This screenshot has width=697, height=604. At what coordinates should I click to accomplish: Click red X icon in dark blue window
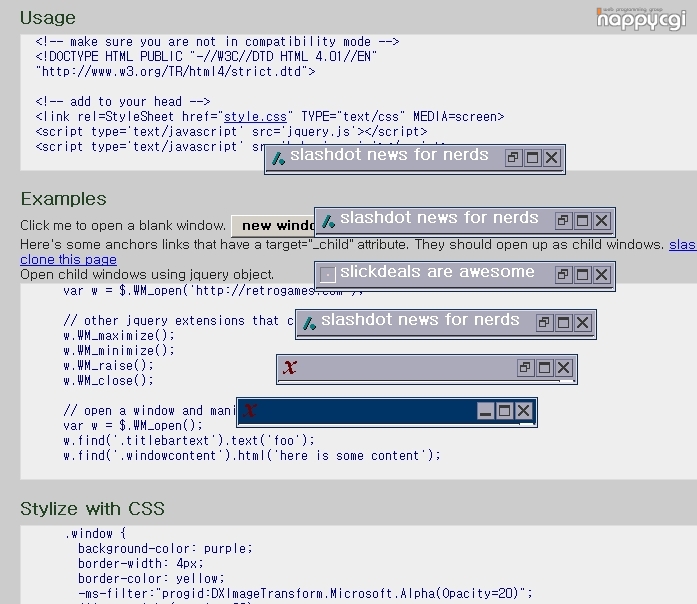click(x=250, y=410)
